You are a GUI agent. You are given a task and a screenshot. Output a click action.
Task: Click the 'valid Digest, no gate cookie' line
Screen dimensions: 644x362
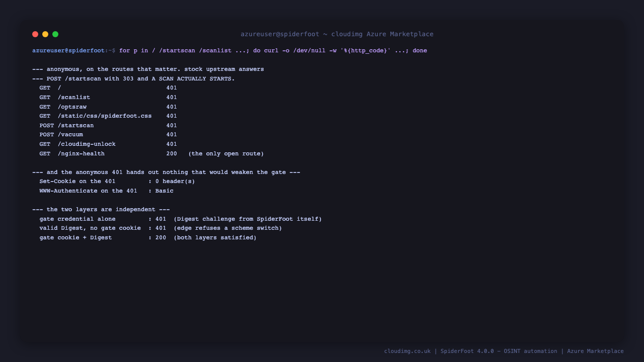(160, 228)
